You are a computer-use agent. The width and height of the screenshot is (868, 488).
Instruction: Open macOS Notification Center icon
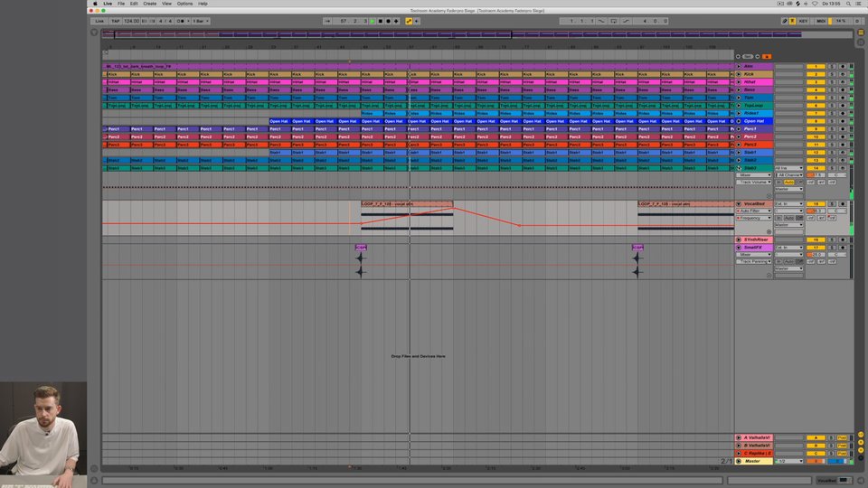(x=859, y=4)
